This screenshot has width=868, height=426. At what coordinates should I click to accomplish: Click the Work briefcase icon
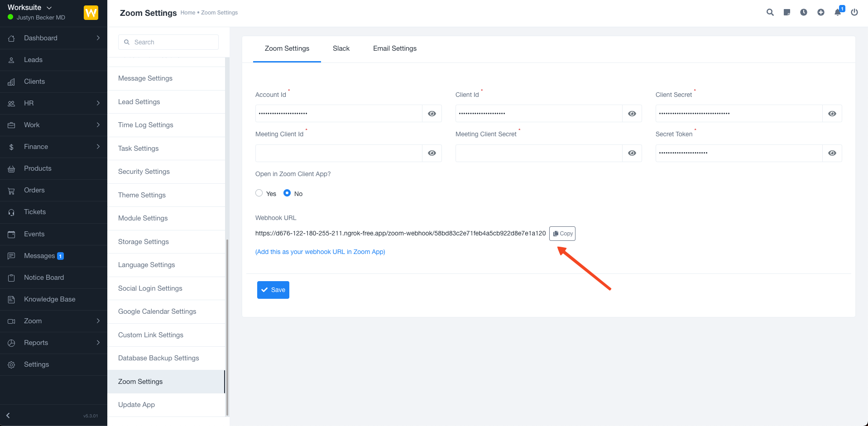[x=11, y=125]
